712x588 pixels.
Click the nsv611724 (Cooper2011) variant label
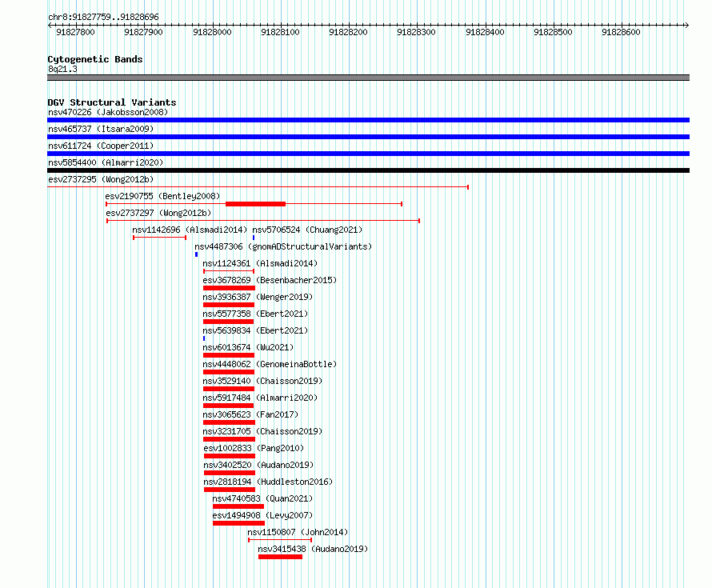(101, 146)
